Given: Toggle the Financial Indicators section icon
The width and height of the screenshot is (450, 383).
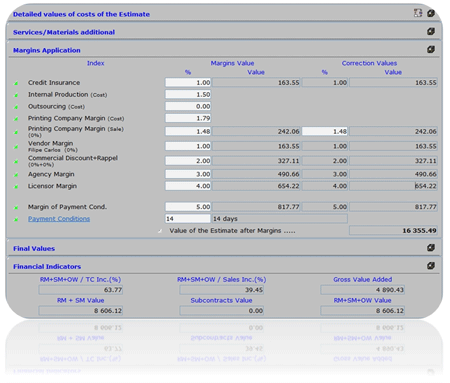Looking at the screenshot, I should pyautogui.click(x=431, y=266).
